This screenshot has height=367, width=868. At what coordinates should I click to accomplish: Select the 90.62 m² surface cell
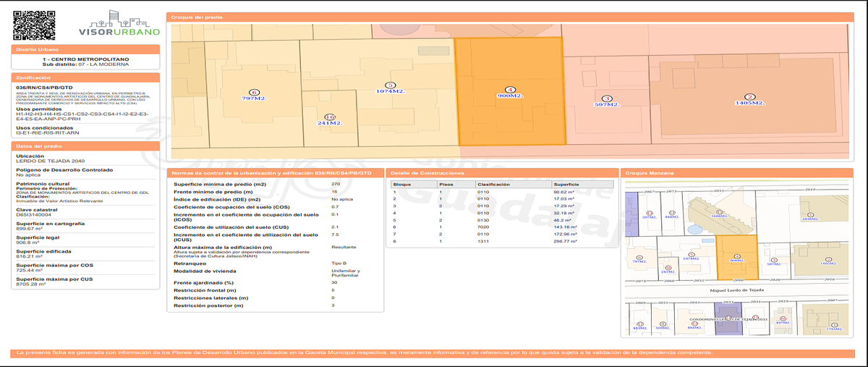click(564, 192)
